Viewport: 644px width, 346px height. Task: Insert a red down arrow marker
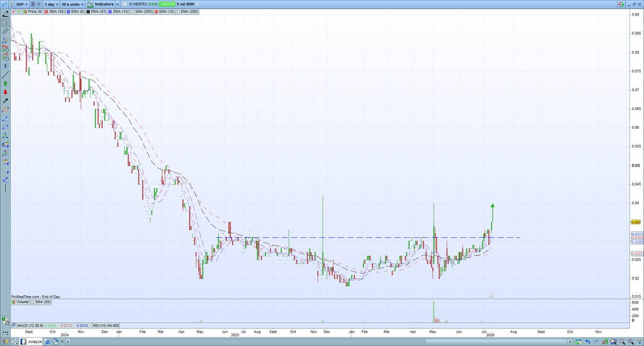click(5, 92)
